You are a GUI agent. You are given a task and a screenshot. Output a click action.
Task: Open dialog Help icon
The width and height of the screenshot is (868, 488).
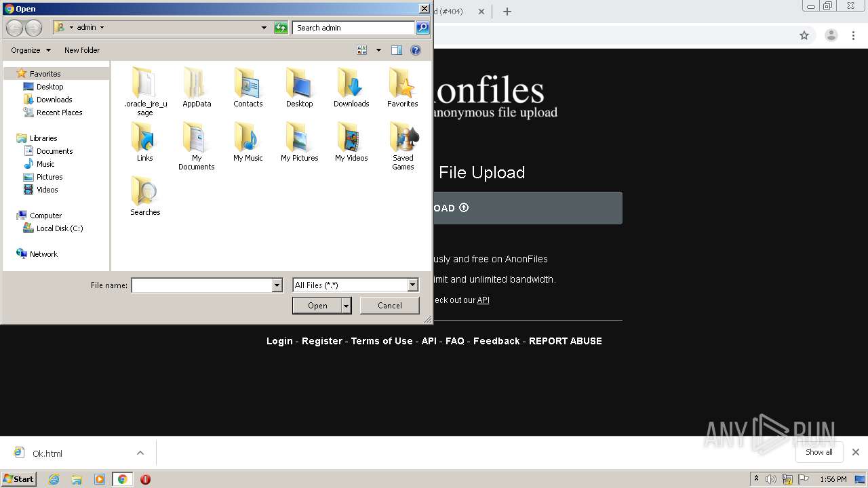click(x=416, y=50)
